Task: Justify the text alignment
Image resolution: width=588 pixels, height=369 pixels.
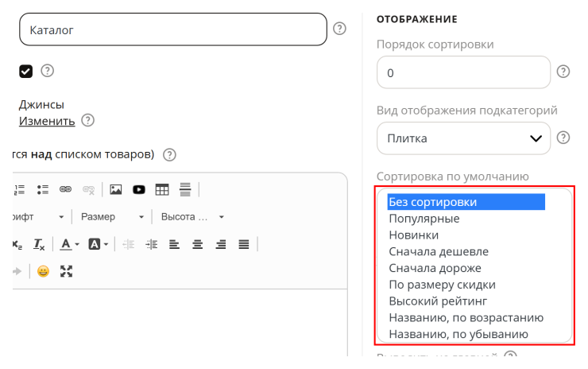Action: coord(244,245)
